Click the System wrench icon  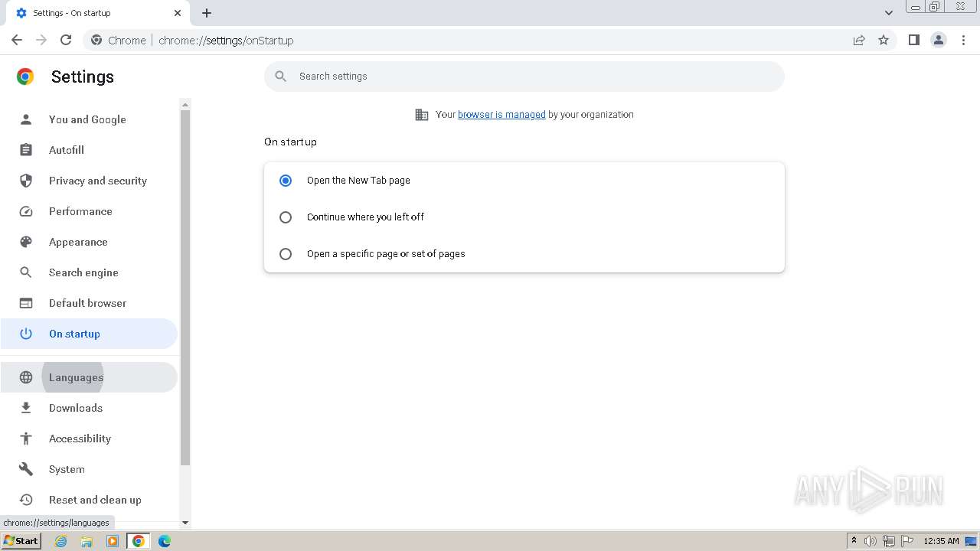[x=26, y=469]
